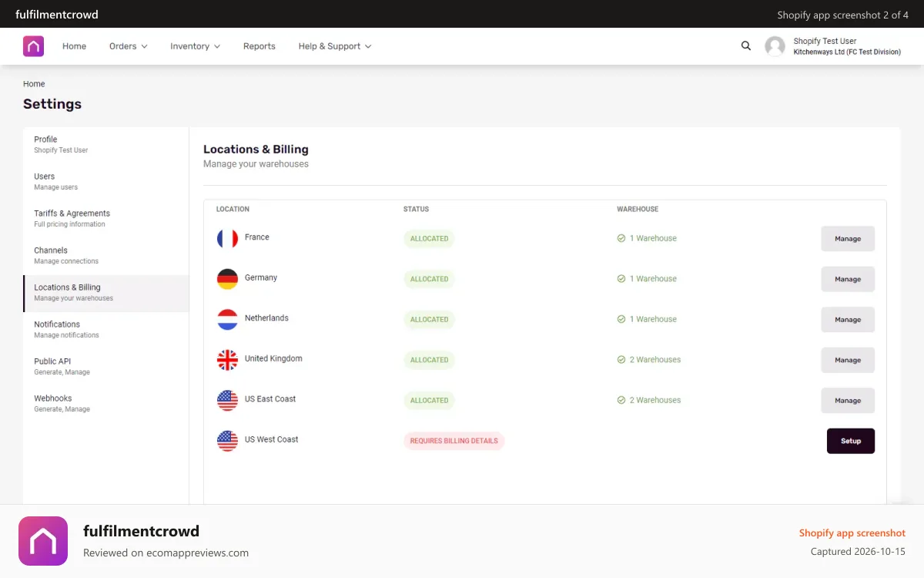
Task: Click the US West Coast flag icon
Action: click(x=227, y=441)
